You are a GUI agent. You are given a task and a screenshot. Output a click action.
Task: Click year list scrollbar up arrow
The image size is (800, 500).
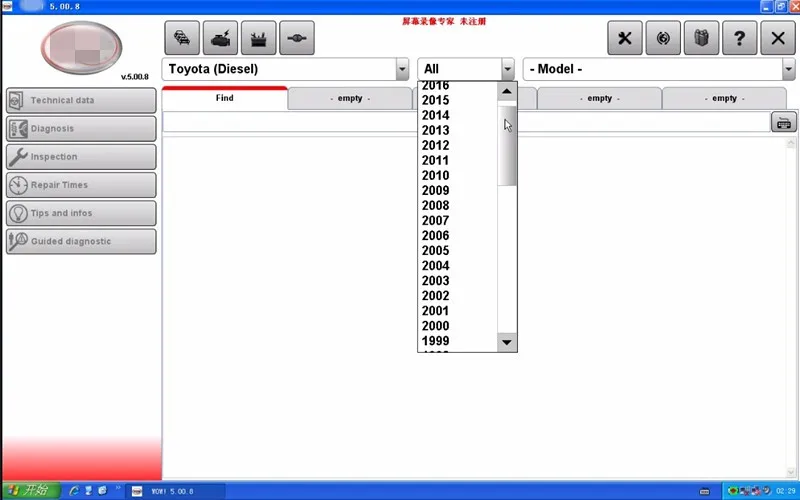click(507, 91)
